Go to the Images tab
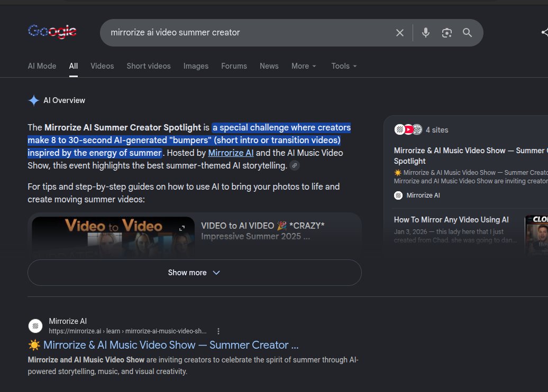 pos(196,66)
